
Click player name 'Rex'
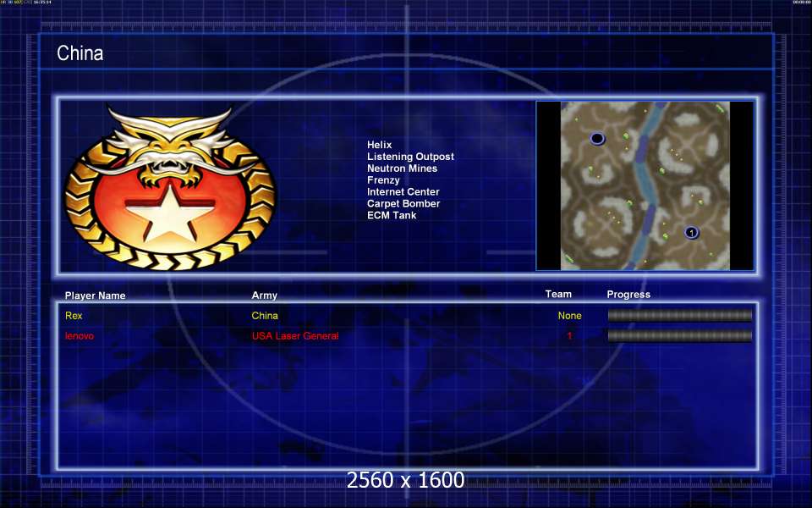(x=74, y=316)
